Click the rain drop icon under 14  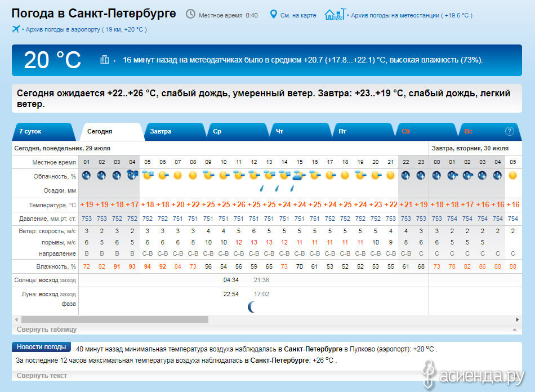click(x=277, y=188)
